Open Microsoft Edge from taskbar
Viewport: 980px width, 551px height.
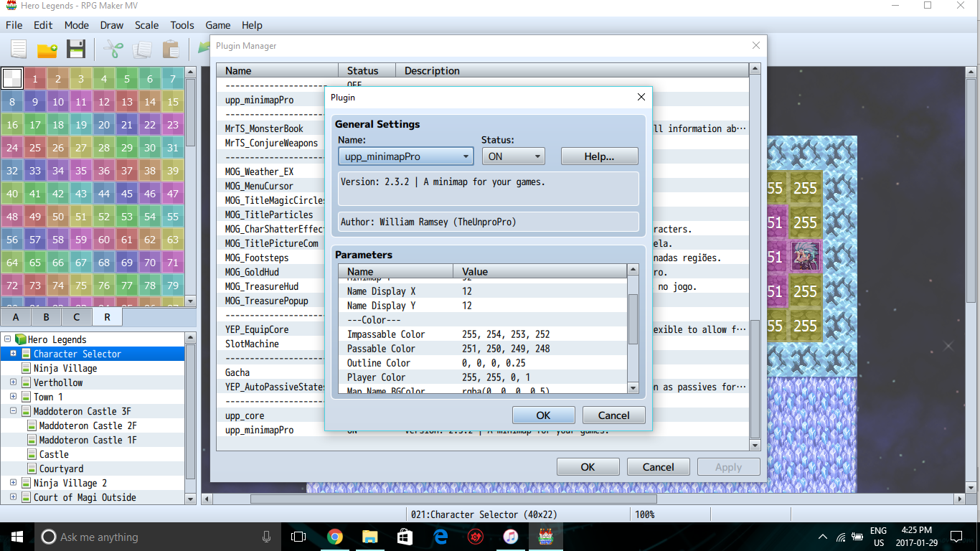point(440,537)
